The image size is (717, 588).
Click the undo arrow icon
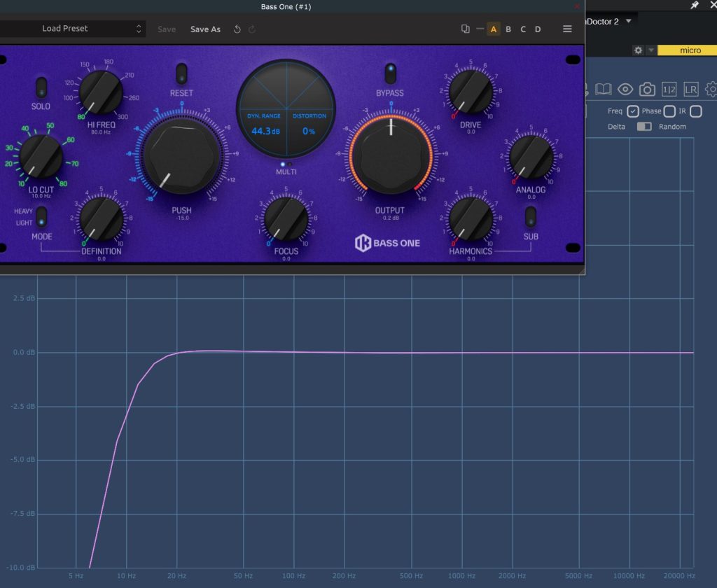point(237,29)
